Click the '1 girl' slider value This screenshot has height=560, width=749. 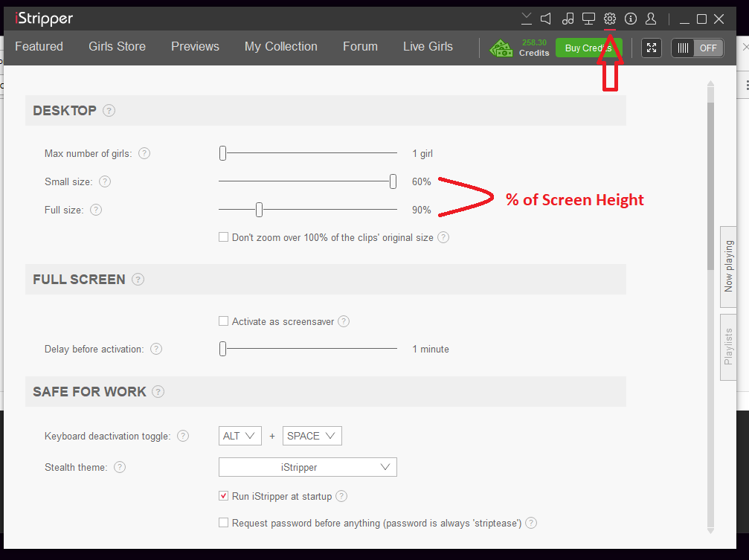(422, 153)
